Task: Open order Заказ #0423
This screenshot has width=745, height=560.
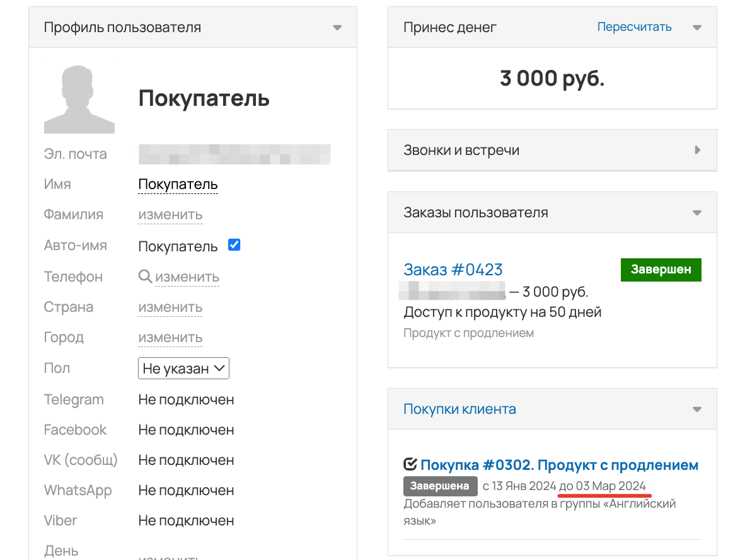Action: 453,270
